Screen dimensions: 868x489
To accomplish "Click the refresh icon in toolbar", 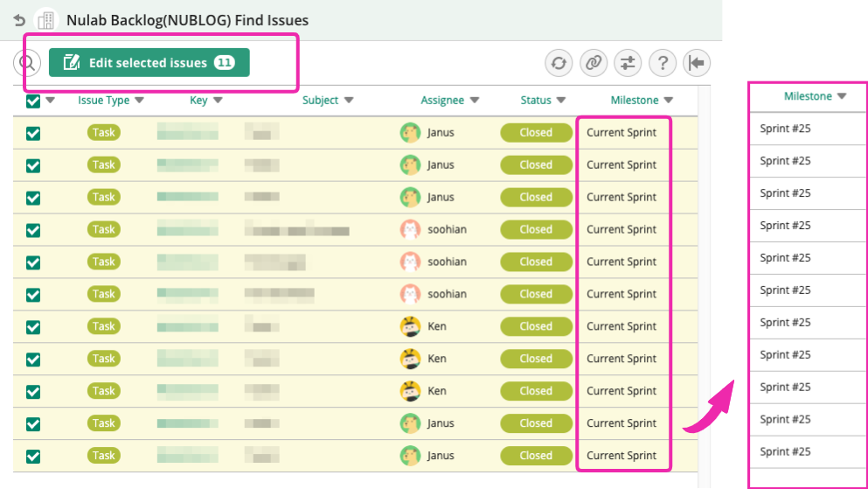I will click(x=559, y=63).
